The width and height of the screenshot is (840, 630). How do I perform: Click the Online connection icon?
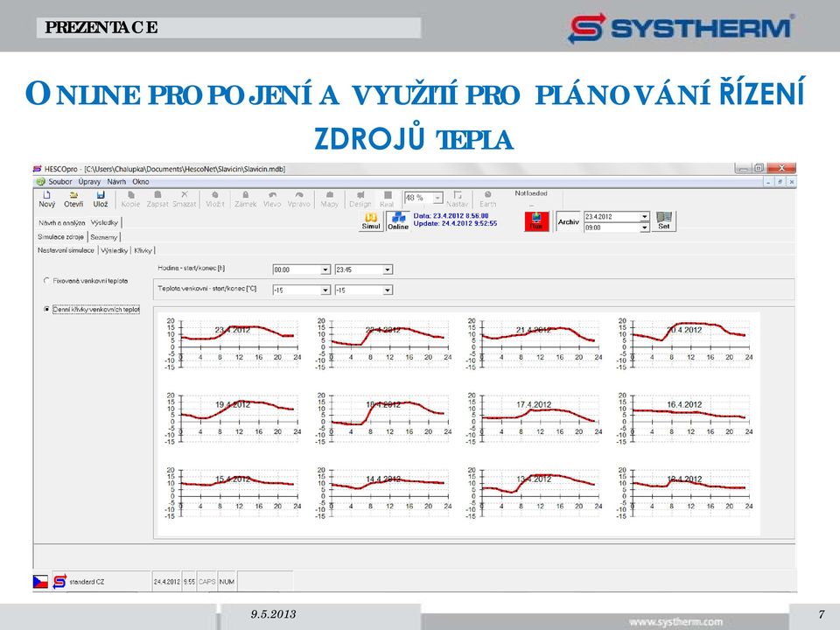(398, 221)
